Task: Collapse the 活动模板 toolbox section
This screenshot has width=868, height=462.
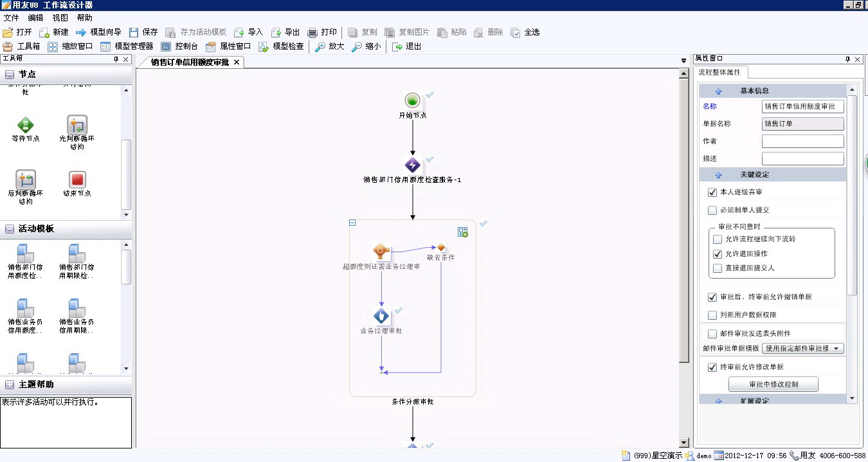Action: pos(10,229)
